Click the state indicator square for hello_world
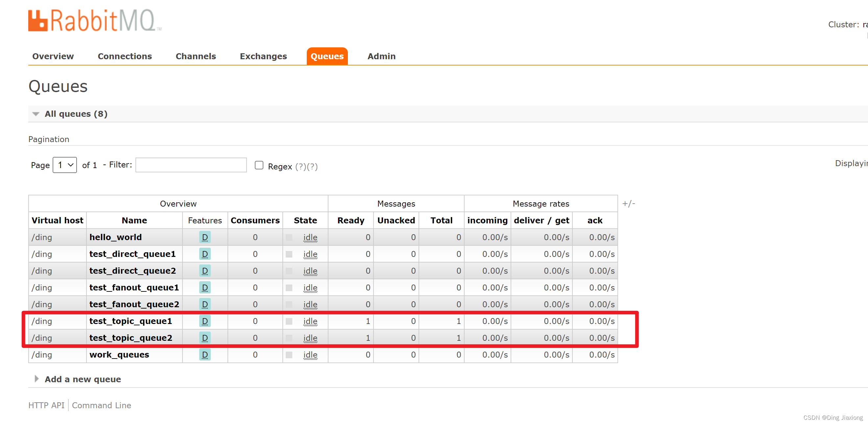This screenshot has width=868, height=424. point(289,237)
